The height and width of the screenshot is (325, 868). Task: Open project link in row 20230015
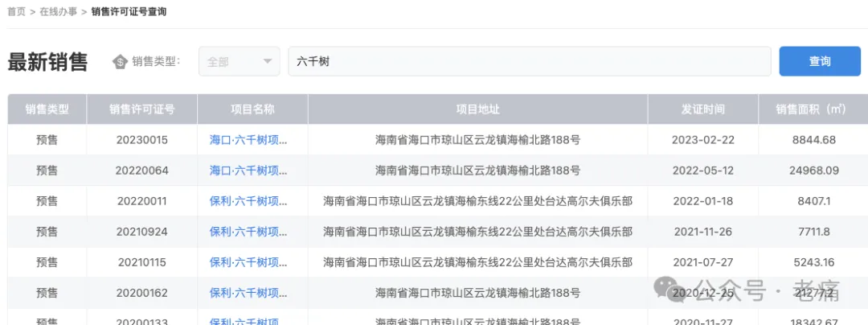pos(248,140)
